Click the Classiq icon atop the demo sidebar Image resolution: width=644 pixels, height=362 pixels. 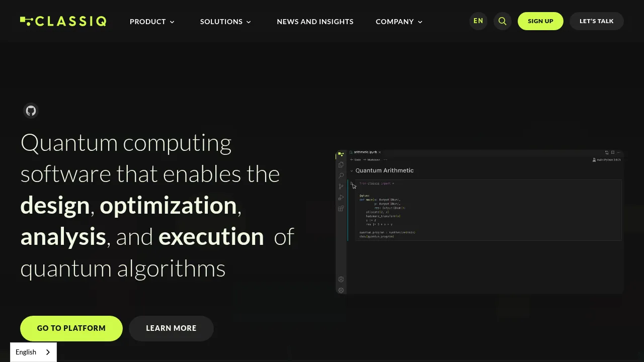click(341, 154)
